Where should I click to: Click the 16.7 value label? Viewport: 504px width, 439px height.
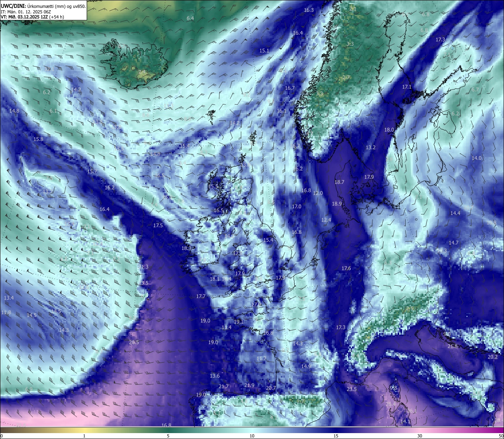(290, 88)
